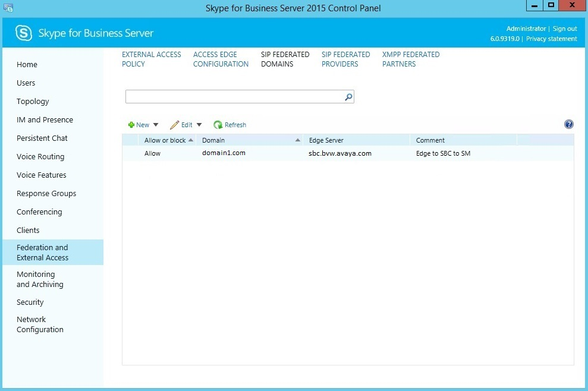Open the help question mark icon
Screen dimensions: 588x391
click(568, 124)
